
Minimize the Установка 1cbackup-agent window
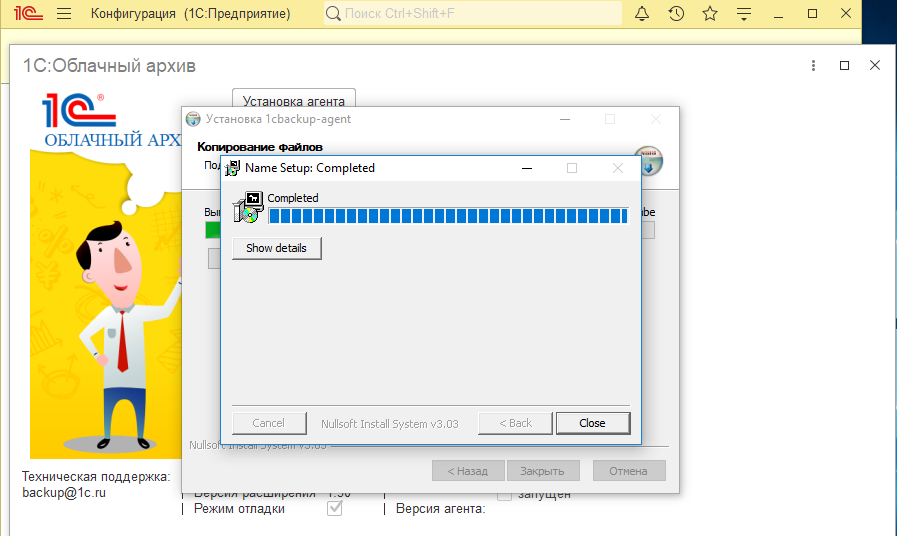565,119
